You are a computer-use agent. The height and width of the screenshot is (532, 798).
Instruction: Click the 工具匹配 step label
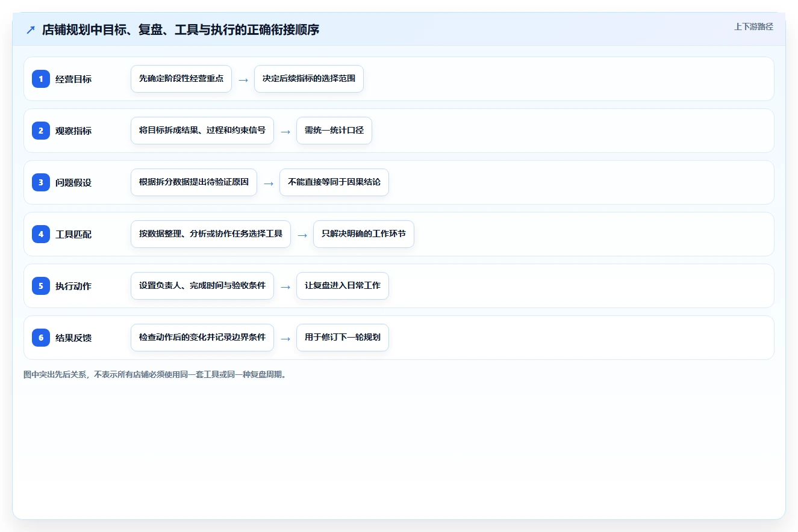click(x=73, y=234)
